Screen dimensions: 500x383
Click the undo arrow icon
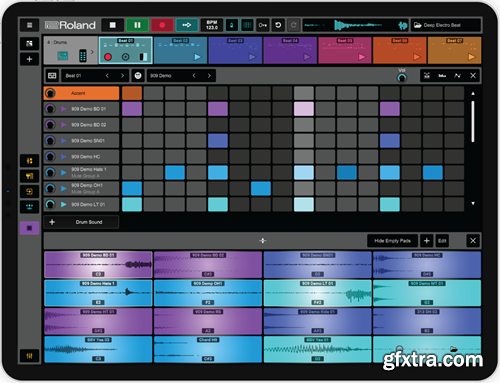coord(278,25)
